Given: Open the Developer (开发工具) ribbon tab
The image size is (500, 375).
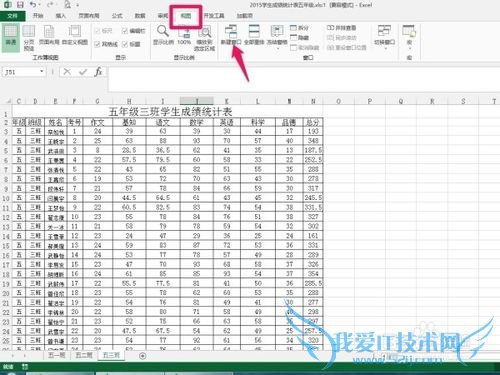Looking at the screenshot, I should pyautogui.click(x=214, y=16).
